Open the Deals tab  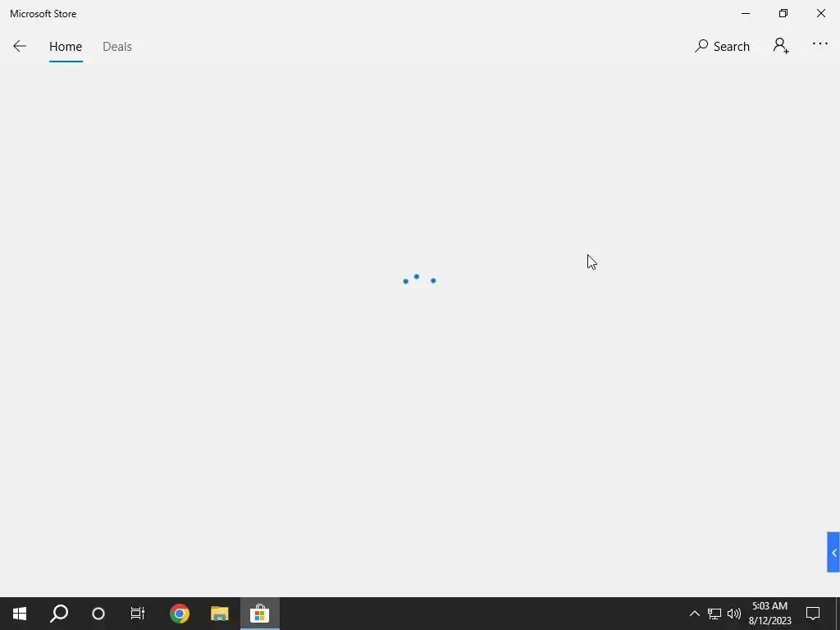coord(117,47)
